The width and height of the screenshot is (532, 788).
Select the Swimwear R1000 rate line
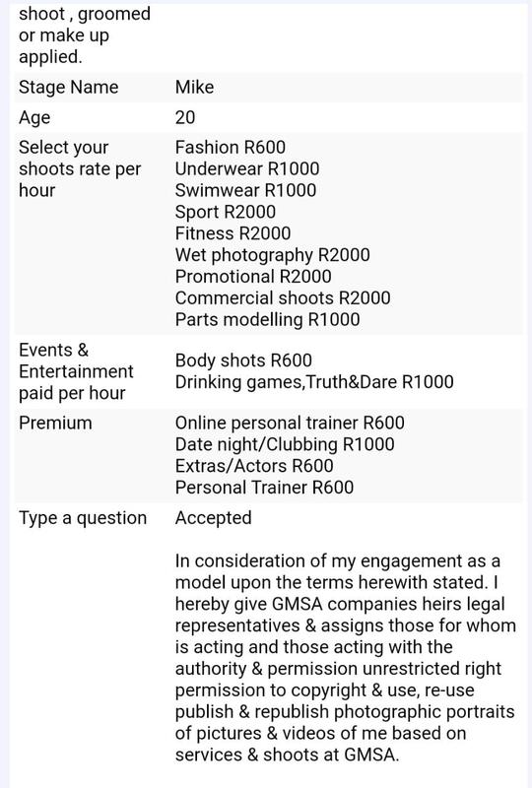point(245,190)
